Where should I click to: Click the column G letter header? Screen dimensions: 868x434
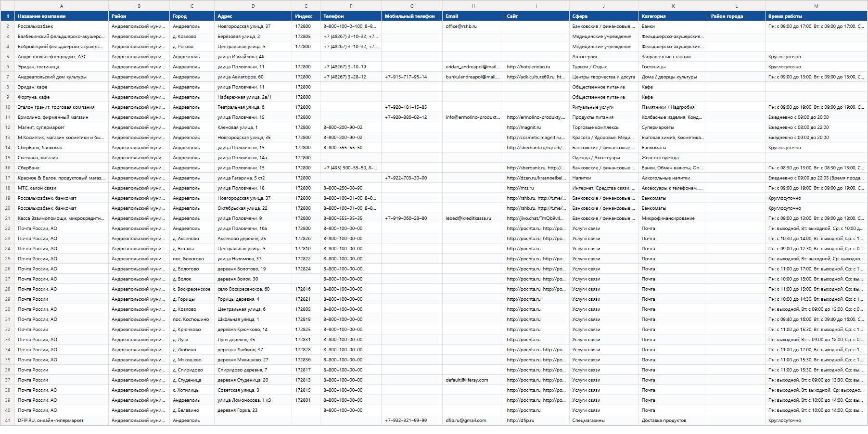coord(412,6)
